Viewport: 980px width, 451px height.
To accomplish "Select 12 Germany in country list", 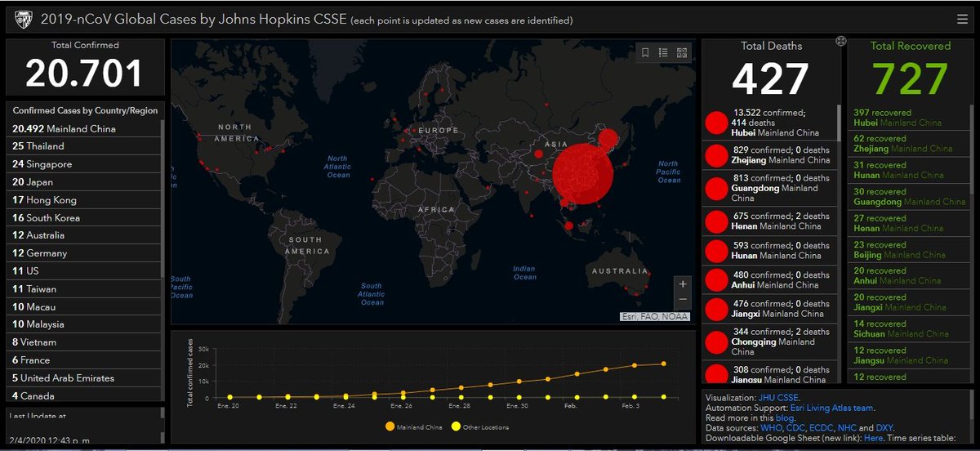I will click(85, 253).
